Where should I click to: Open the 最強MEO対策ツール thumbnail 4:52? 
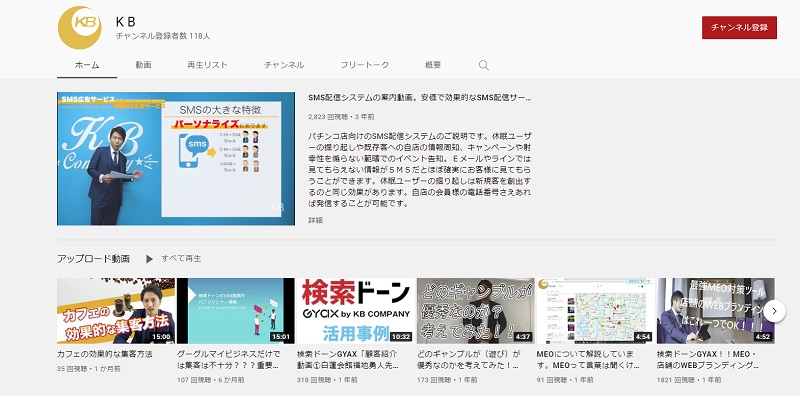[x=715, y=311]
